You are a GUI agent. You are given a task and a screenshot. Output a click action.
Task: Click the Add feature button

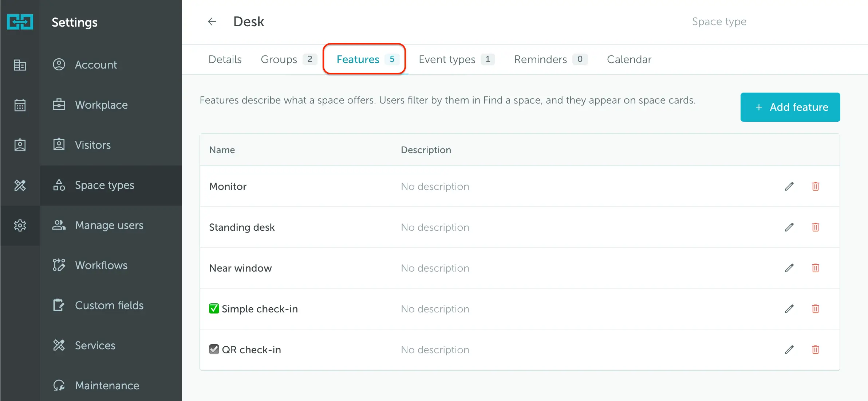pyautogui.click(x=790, y=107)
